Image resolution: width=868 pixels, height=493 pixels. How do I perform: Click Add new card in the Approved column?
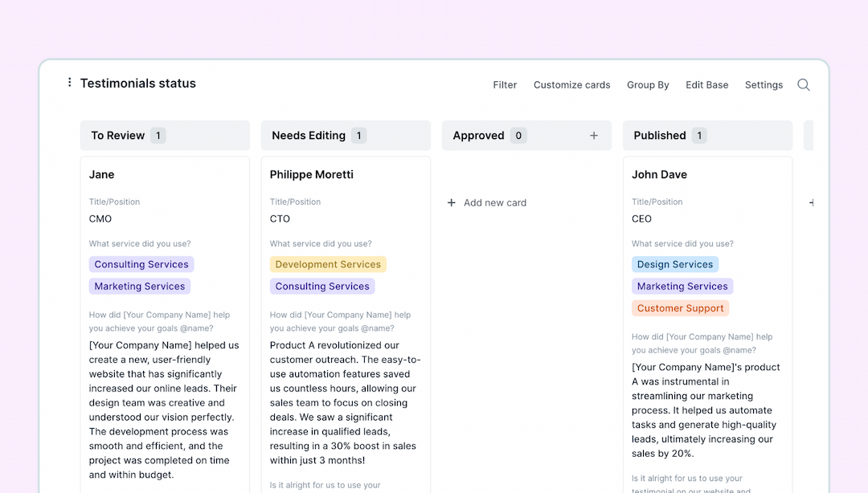494,202
